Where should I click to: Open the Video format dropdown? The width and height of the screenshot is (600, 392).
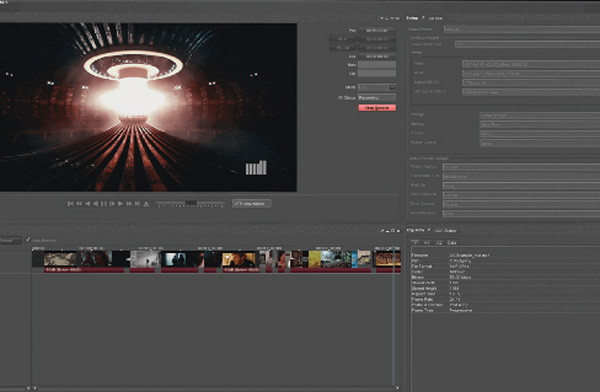tap(531, 64)
